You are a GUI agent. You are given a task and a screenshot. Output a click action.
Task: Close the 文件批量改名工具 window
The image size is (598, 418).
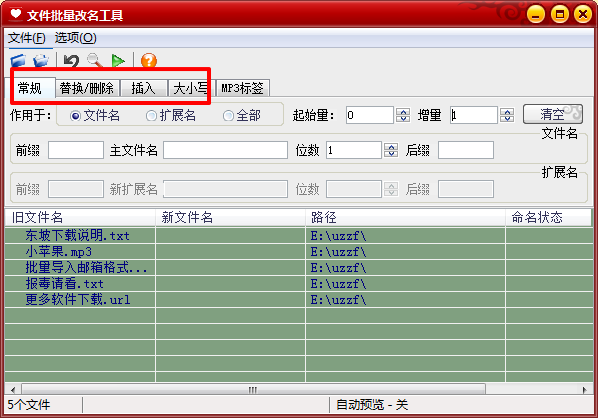tap(583, 15)
